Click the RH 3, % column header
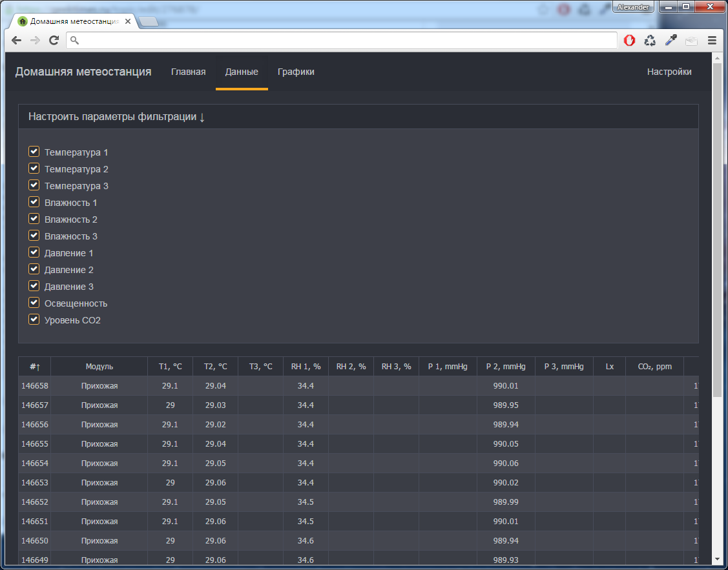 (x=397, y=367)
